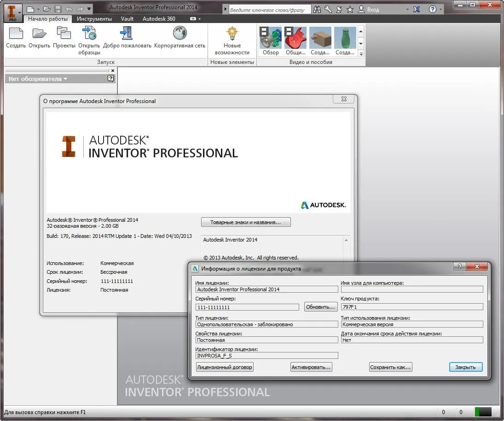Close the О программе about dialog
The image size is (504, 421).
[344, 99]
